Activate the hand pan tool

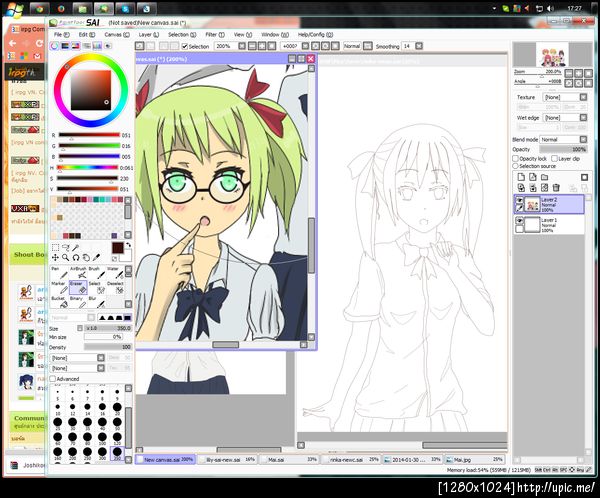tap(86, 258)
